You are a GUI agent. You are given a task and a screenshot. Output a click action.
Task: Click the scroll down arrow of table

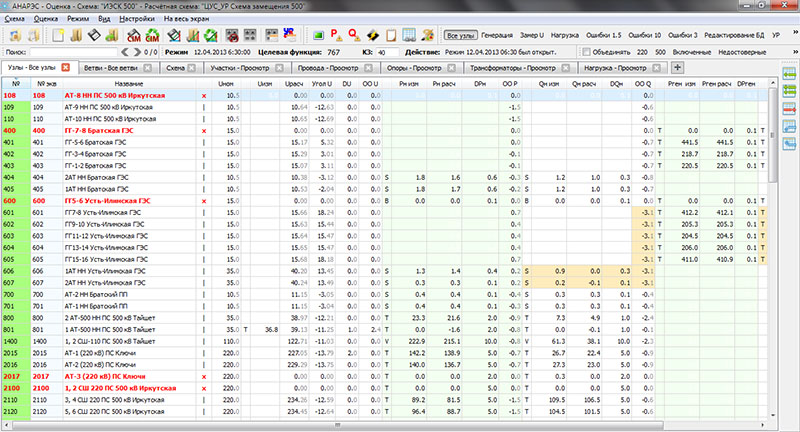(x=772, y=416)
